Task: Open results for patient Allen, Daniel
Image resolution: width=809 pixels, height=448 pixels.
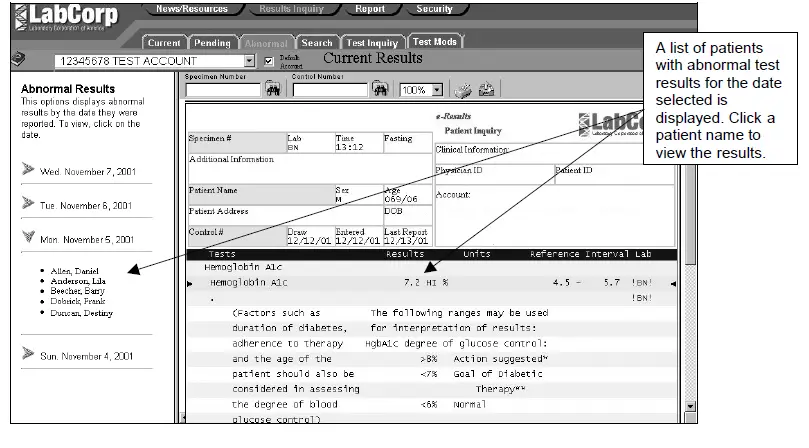Action: click(x=74, y=271)
